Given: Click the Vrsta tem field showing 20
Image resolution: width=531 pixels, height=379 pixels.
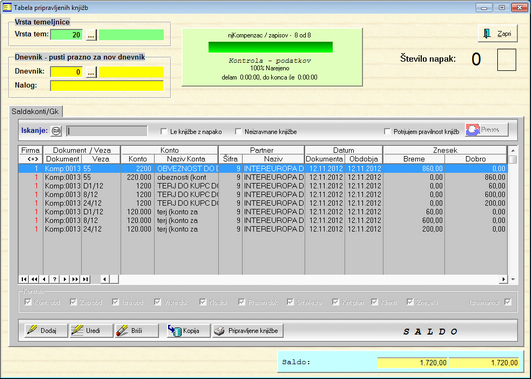Looking at the screenshot, I should click(67, 35).
